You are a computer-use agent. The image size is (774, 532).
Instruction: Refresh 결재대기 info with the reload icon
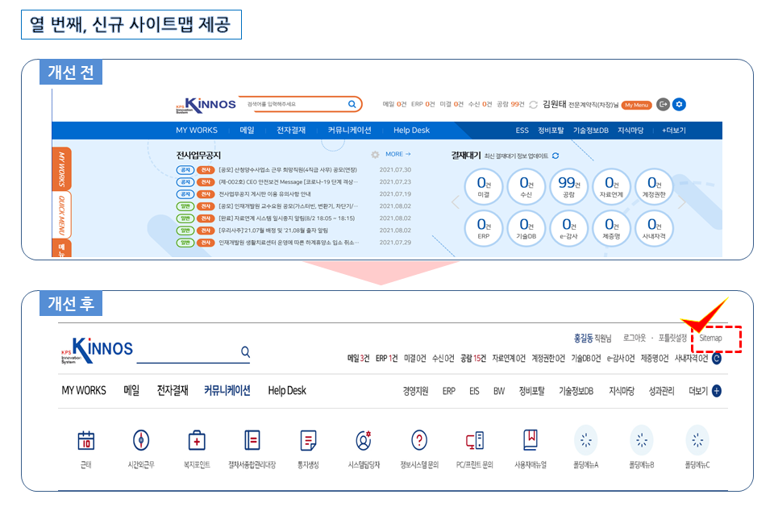[x=556, y=156]
